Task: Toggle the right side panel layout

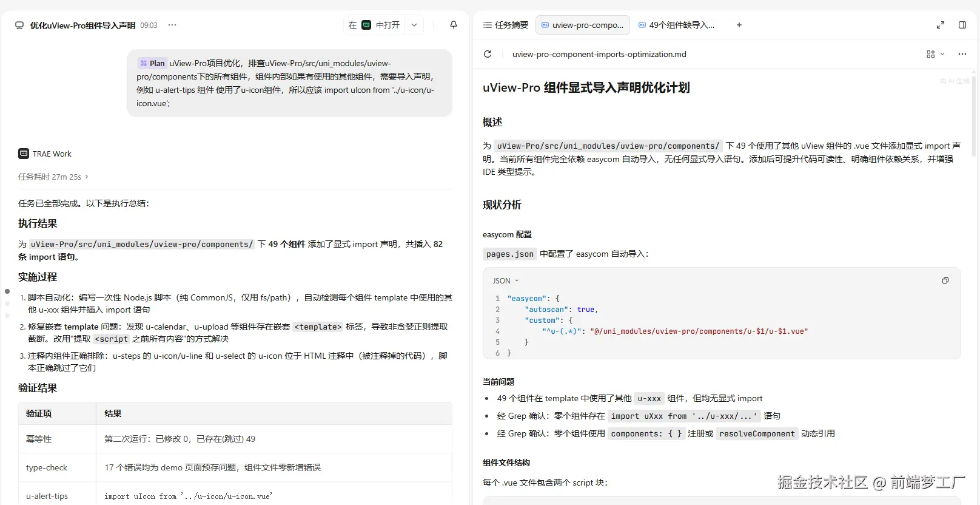Action: [962, 25]
